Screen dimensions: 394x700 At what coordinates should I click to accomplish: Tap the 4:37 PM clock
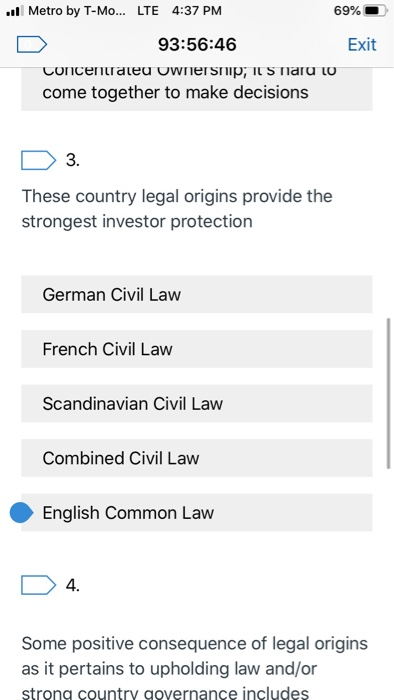196,11
